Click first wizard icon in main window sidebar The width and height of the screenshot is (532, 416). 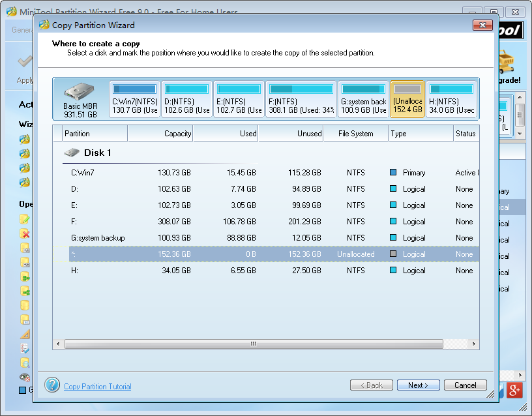[x=25, y=139]
